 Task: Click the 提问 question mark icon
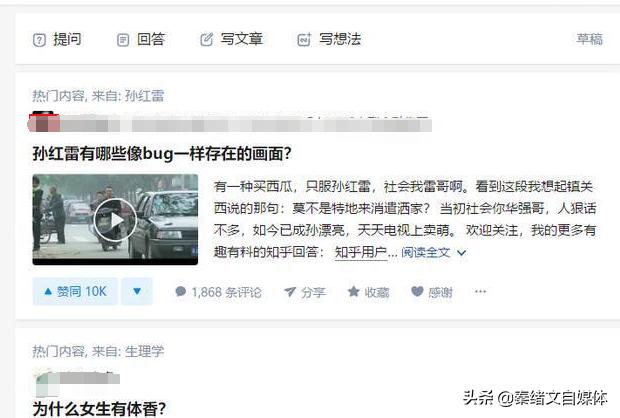(x=39, y=40)
